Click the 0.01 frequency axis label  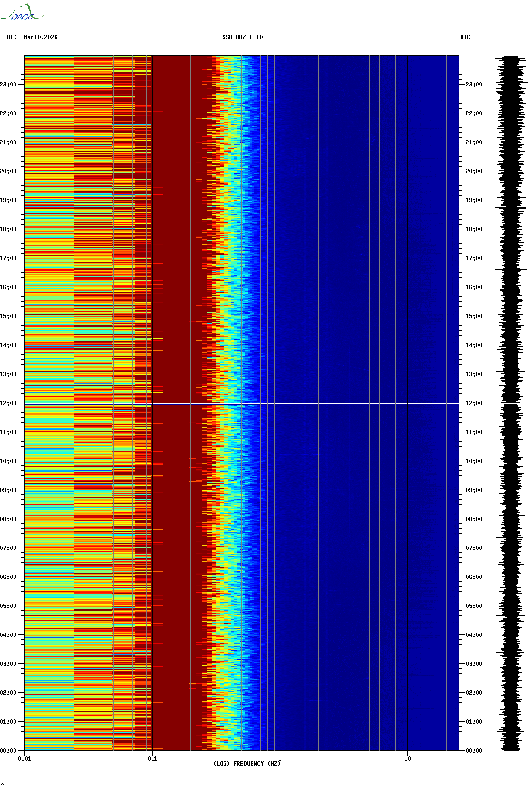click(25, 759)
